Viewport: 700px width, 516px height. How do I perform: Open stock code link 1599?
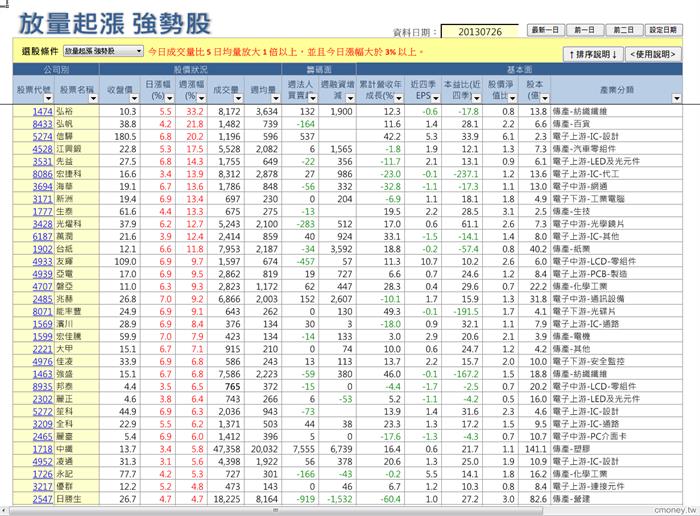[x=42, y=337]
